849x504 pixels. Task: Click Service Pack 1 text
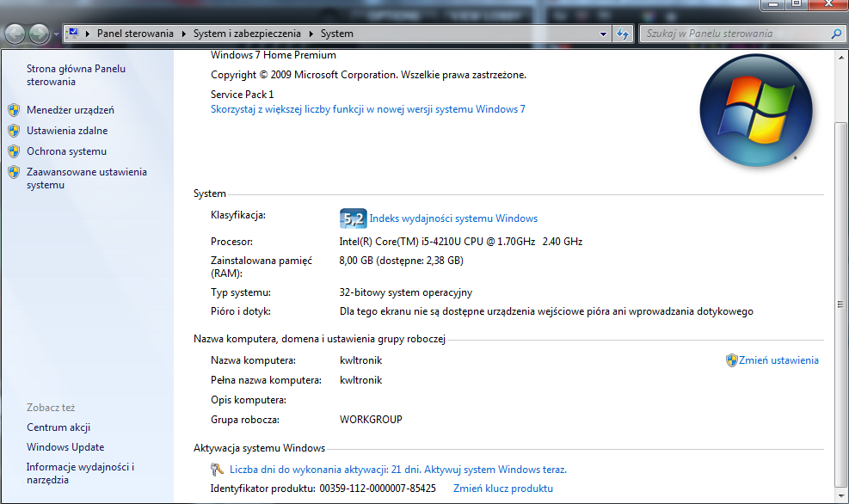[x=242, y=95]
